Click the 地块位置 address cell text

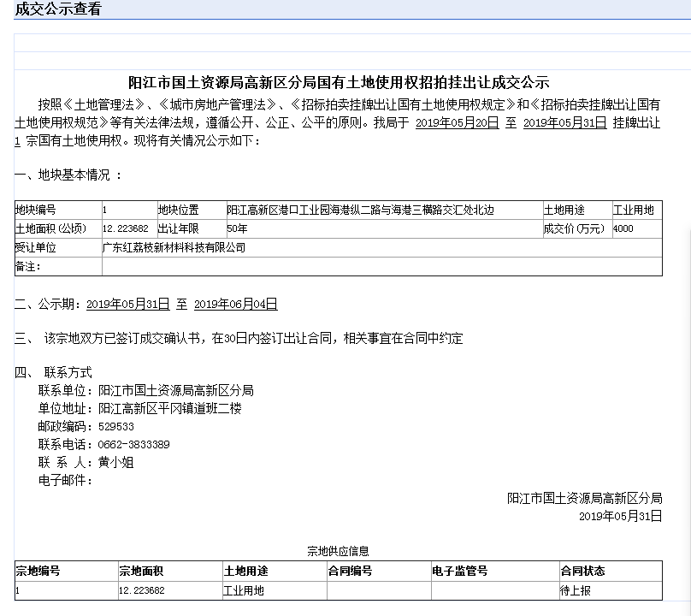click(361, 210)
